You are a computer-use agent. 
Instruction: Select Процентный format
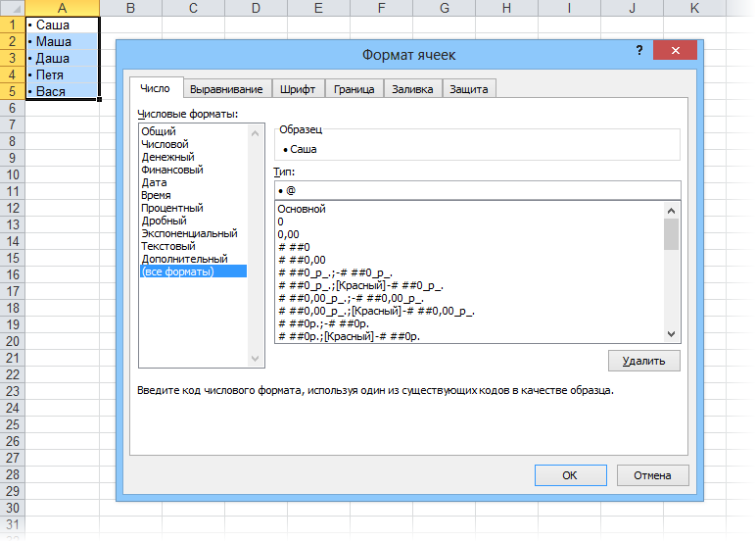[x=193, y=208]
